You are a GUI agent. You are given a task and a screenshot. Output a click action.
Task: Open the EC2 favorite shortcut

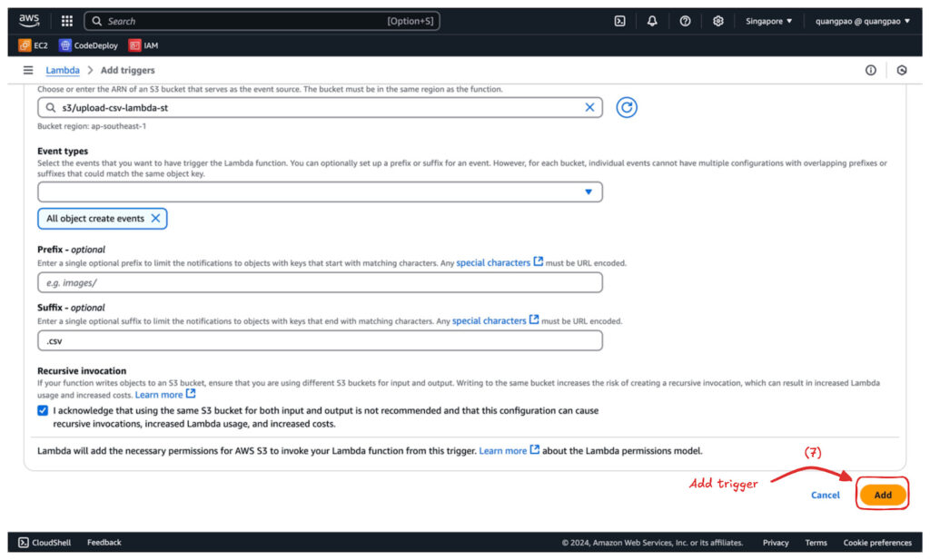[34, 45]
